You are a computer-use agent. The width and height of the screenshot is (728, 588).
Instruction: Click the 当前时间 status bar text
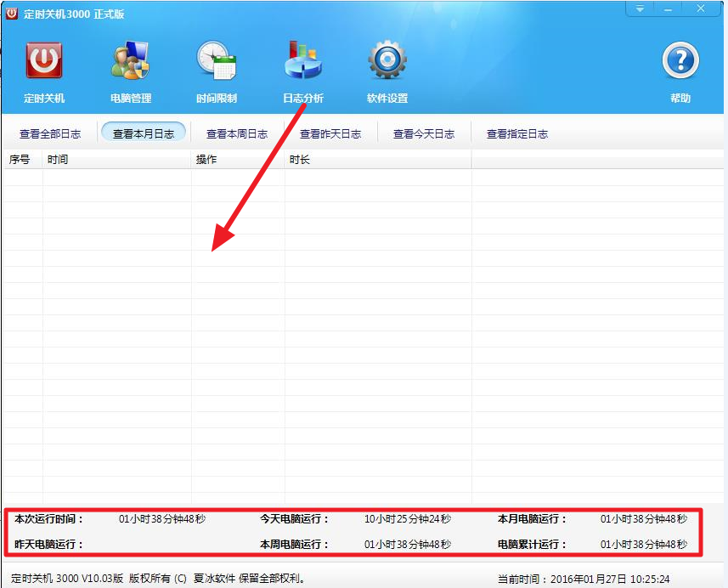(584, 580)
